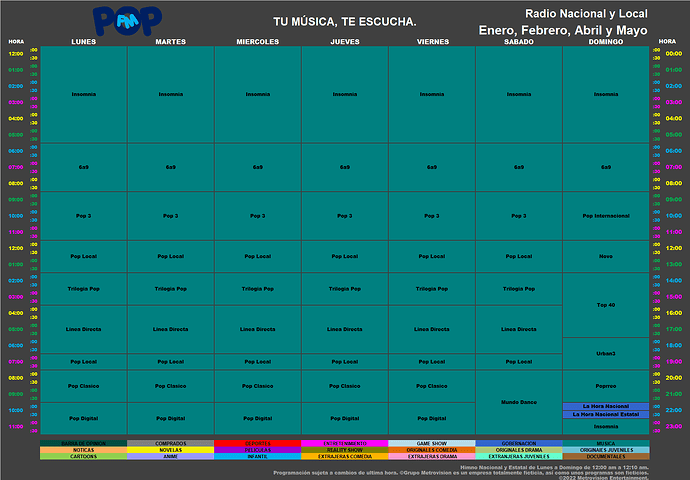Viewport: 690px width, 480px height.
Task: Click Sunday's late-night Insomnia block
Action: 606,426
